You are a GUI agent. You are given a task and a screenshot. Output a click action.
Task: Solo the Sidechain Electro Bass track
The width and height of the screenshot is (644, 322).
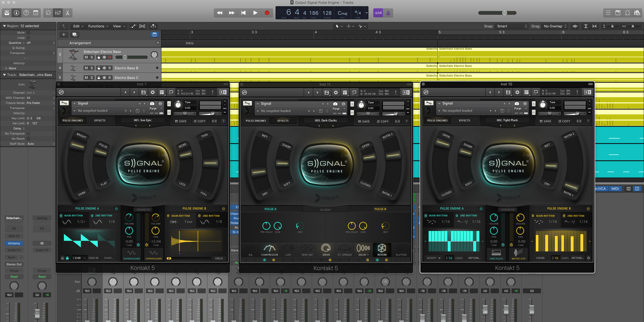coord(92,57)
